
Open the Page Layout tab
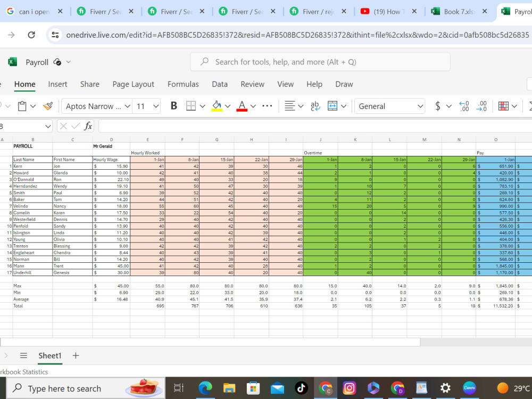coord(134,84)
